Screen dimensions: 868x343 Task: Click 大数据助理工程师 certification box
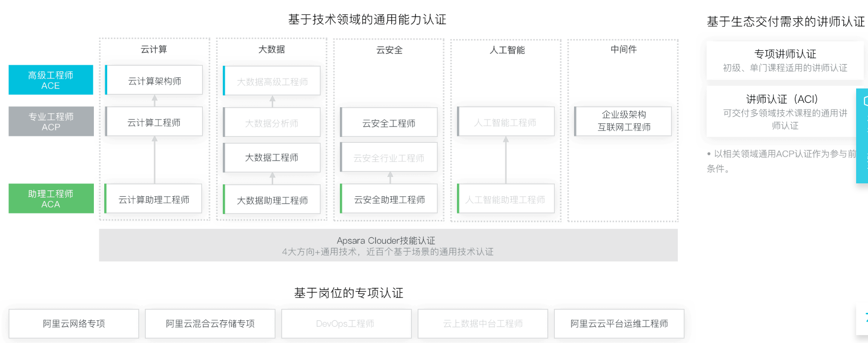point(272,200)
